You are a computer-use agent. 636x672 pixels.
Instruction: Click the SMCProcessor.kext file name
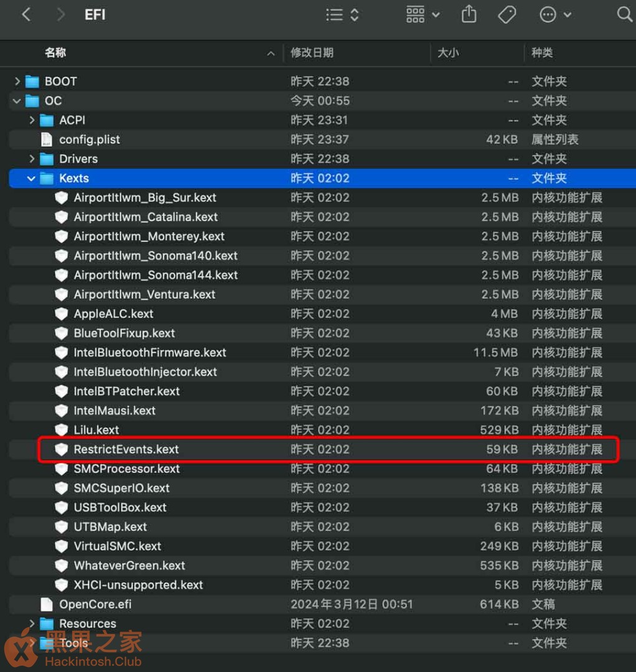tap(126, 469)
